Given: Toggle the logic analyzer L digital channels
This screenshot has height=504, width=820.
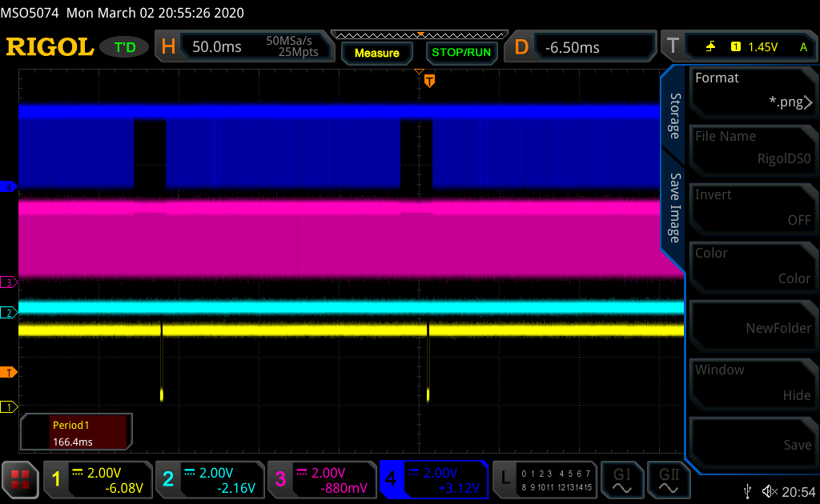Looking at the screenshot, I should [x=545, y=479].
